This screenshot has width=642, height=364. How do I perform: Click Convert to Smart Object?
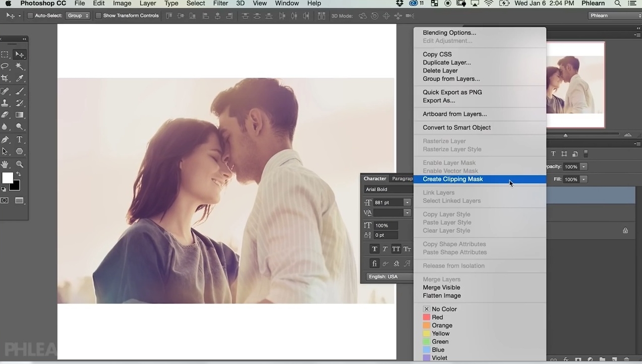[x=456, y=128]
